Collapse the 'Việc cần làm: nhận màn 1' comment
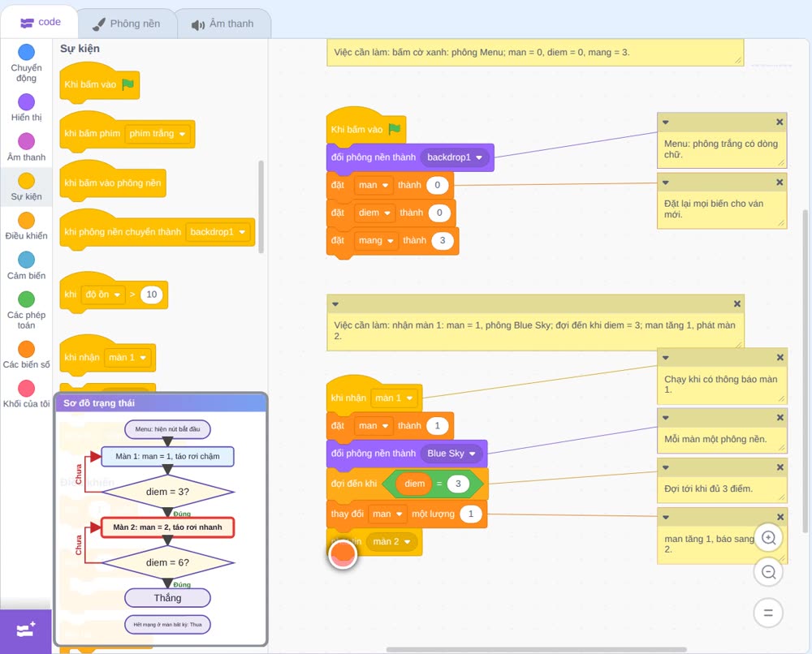 (x=335, y=303)
